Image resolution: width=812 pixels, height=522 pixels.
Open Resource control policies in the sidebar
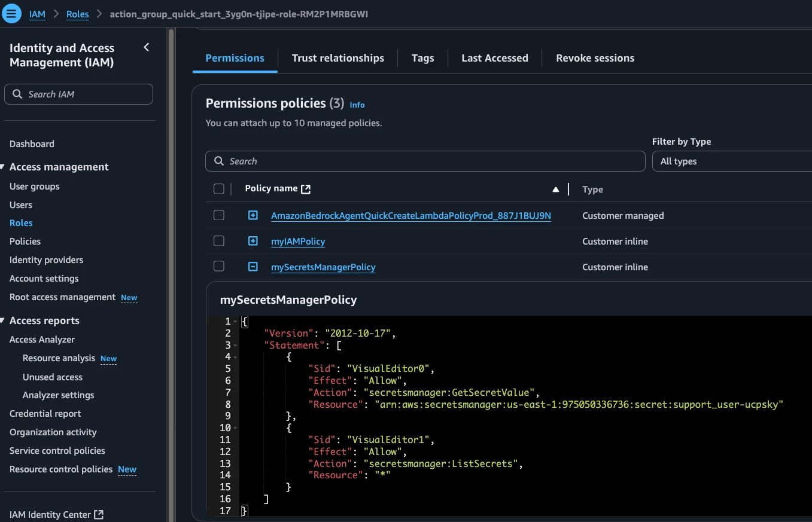pos(61,469)
